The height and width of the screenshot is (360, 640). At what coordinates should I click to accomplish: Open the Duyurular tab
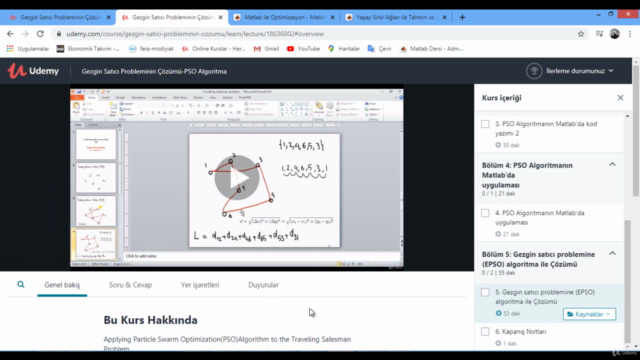pyautogui.click(x=263, y=285)
